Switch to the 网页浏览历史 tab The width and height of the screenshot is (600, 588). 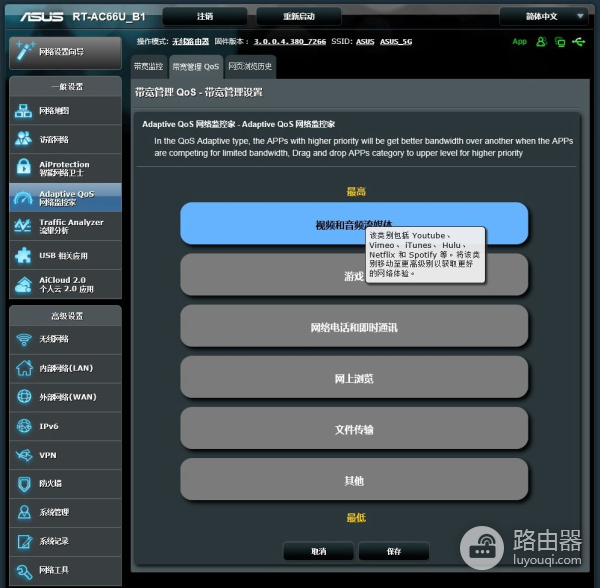250,67
